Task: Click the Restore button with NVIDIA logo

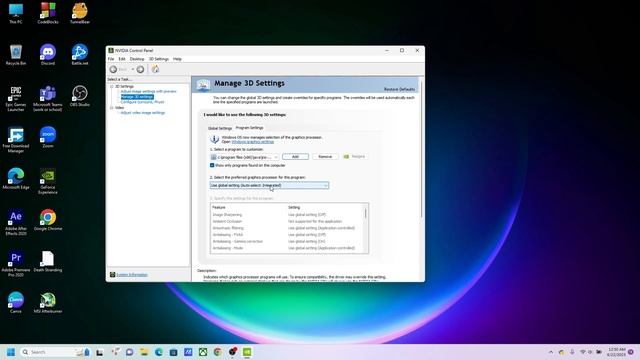Action: point(354,157)
